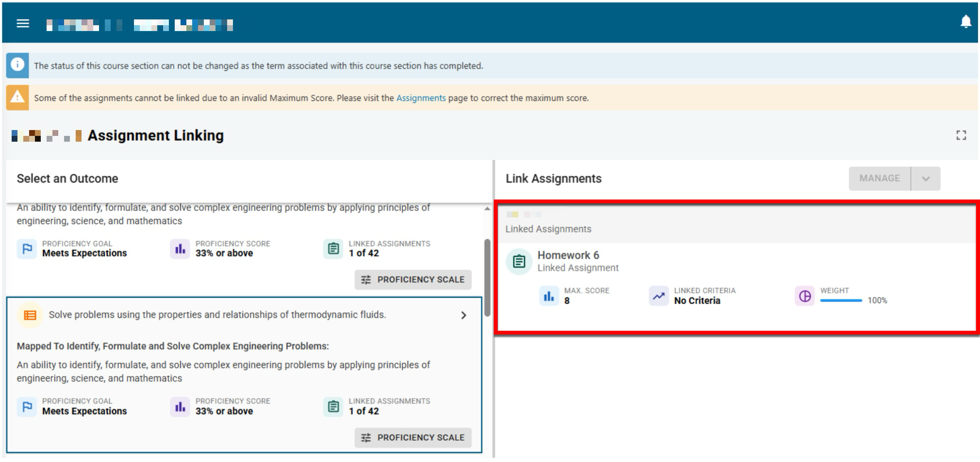Open the upper Proficiency Scale button
The width and height of the screenshot is (980, 462).
413,280
